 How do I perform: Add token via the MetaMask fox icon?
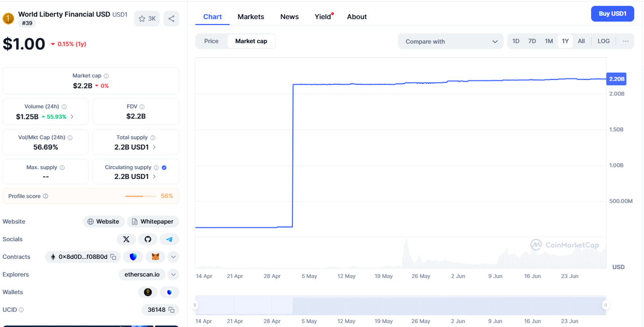click(x=155, y=256)
